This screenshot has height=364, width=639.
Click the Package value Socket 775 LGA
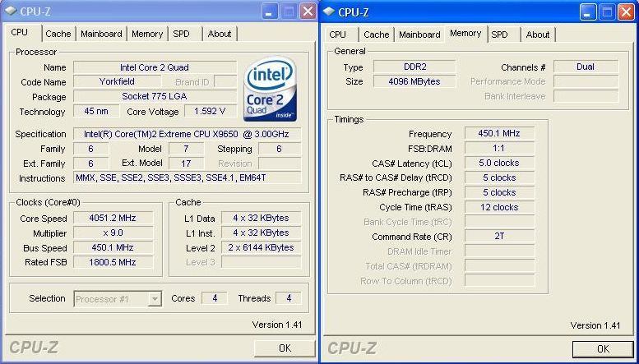[155, 96]
